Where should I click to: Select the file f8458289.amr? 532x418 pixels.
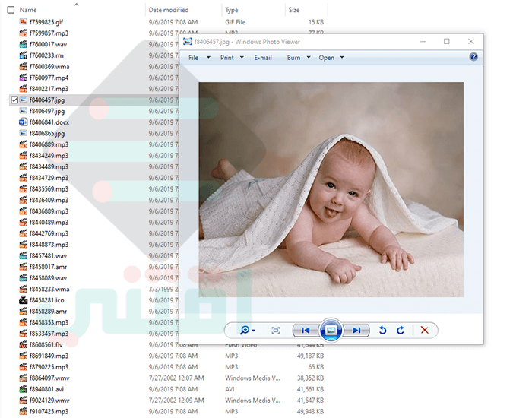48,312
